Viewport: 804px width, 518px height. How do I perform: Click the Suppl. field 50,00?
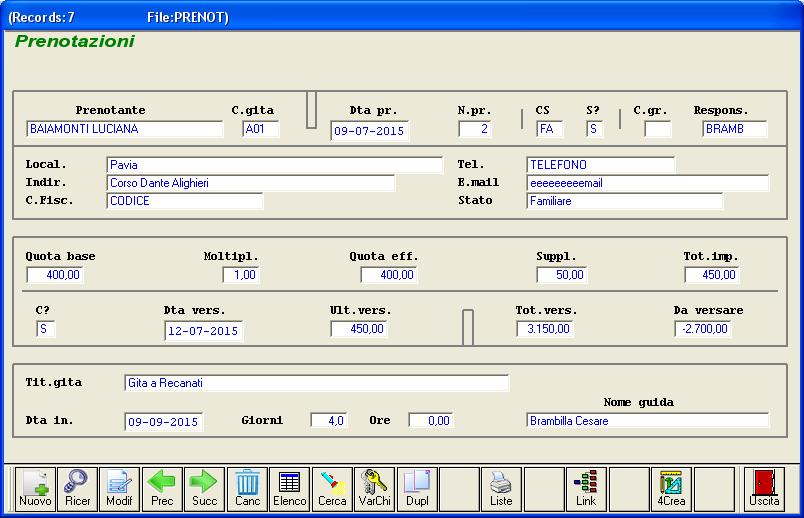pyautogui.click(x=562, y=275)
